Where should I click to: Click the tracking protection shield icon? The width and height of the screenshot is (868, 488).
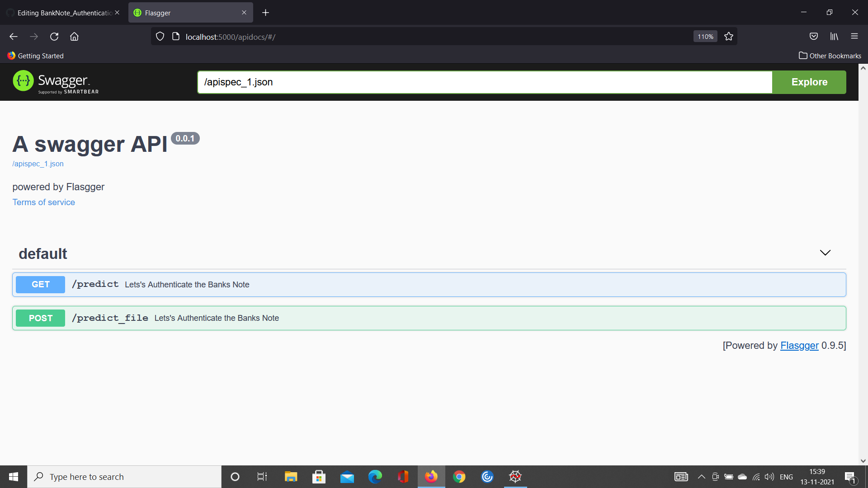pyautogui.click(x=160, y=37)
